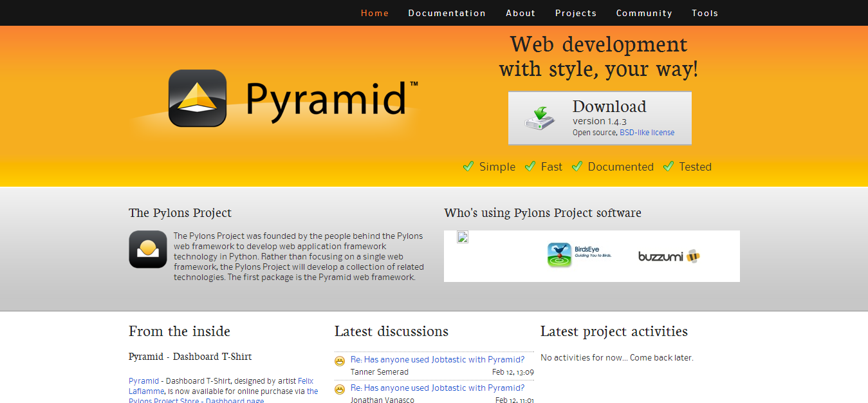Click 'From the inside' heading
868x403 pixels.
point(180,332)
